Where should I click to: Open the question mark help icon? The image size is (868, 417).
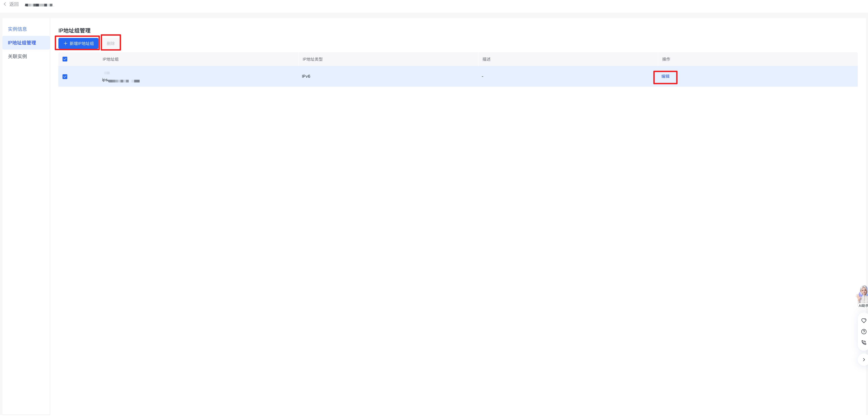pos(864,332)
